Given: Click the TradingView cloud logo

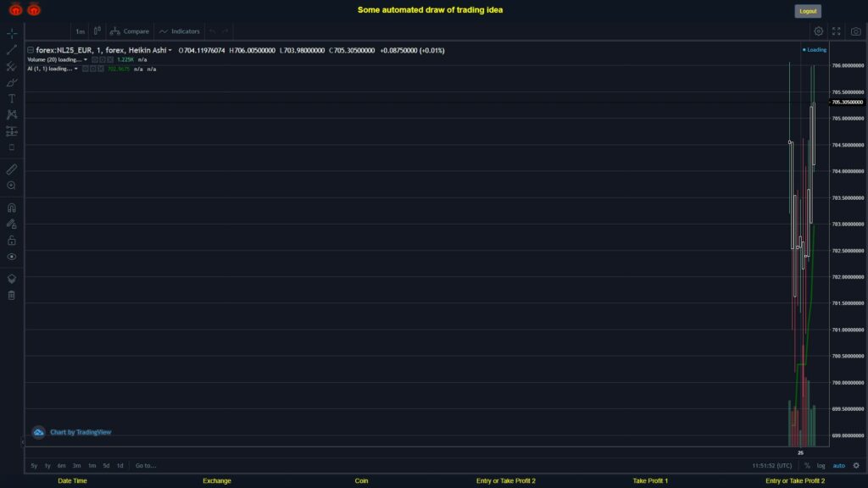Looking at the screenshot, I should [x=38, y=432].
